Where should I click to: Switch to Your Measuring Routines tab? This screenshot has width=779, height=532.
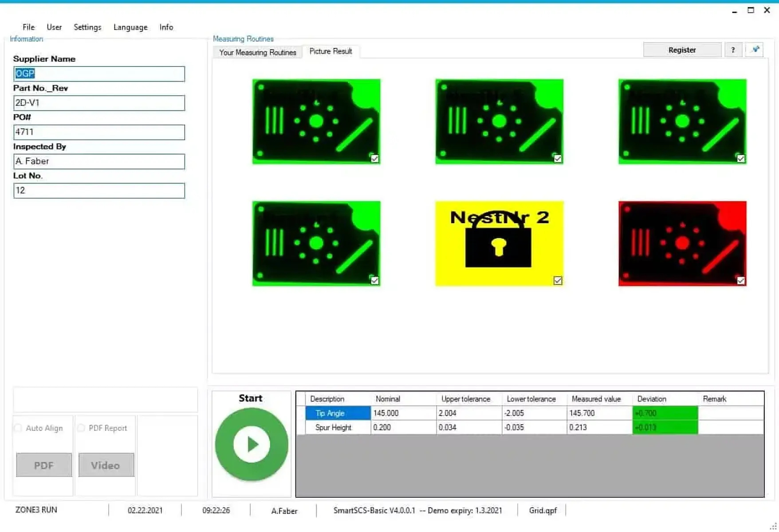click(257, 52)
